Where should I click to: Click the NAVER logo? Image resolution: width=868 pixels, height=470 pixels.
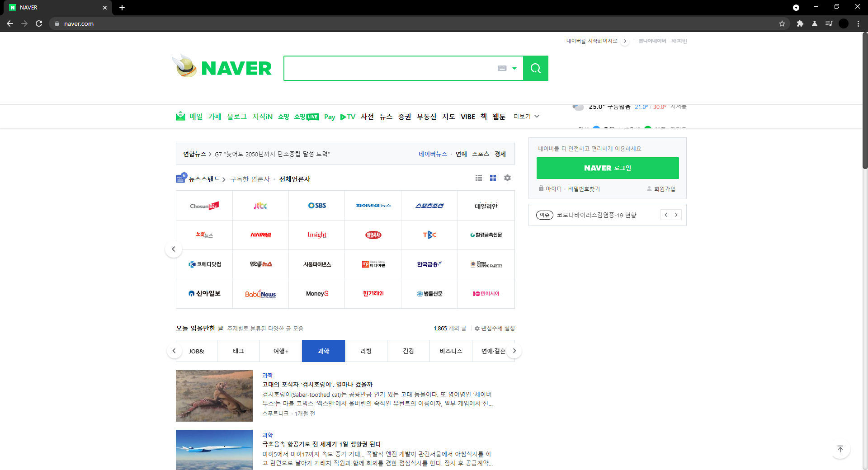point(236,68)
